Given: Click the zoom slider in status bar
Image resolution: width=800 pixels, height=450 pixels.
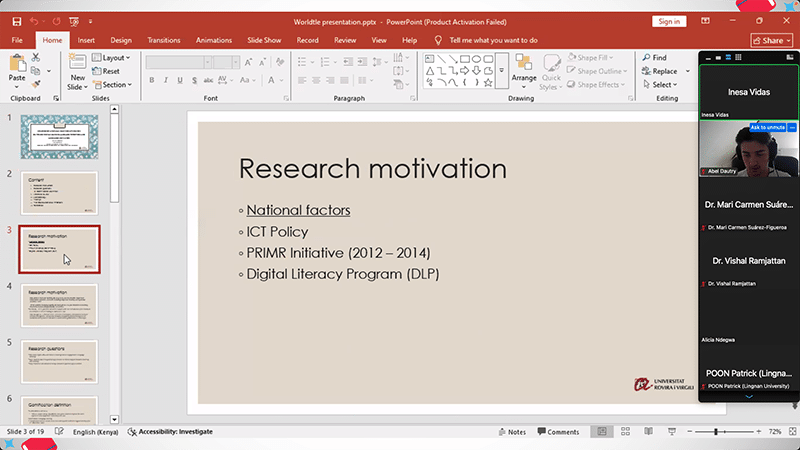Looking at the screenshot, I should pyautogui.click(x=716, y=432).
